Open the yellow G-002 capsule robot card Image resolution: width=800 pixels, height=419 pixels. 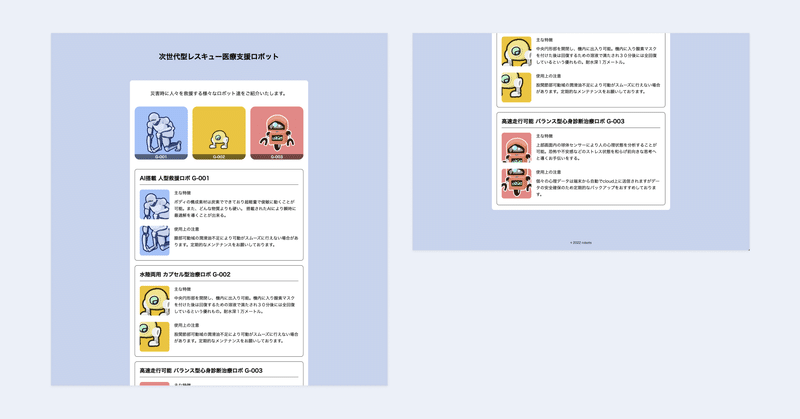219,133
